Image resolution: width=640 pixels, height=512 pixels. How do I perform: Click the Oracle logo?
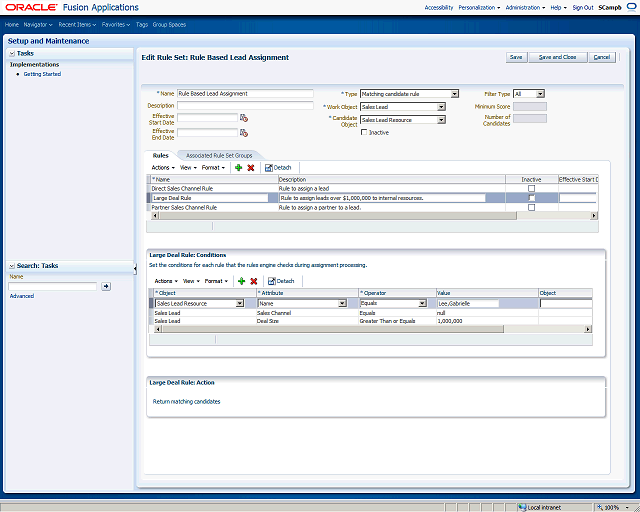pos(31,7)
